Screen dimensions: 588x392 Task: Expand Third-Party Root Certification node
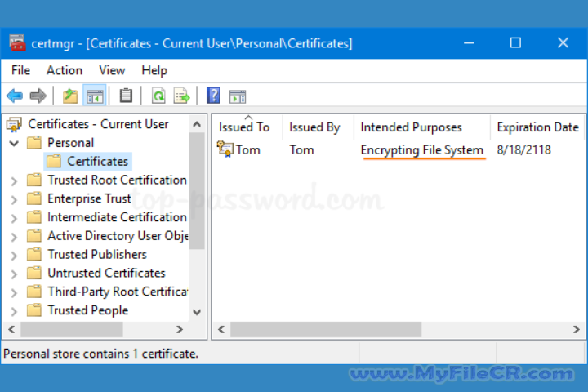tap(14, 292)
